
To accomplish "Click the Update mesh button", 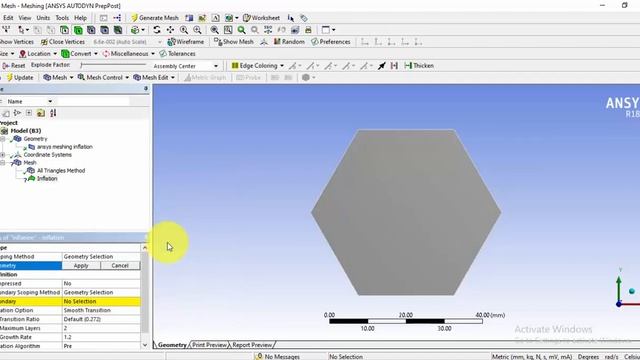I will pyautogui.click(x=20, y=78).
